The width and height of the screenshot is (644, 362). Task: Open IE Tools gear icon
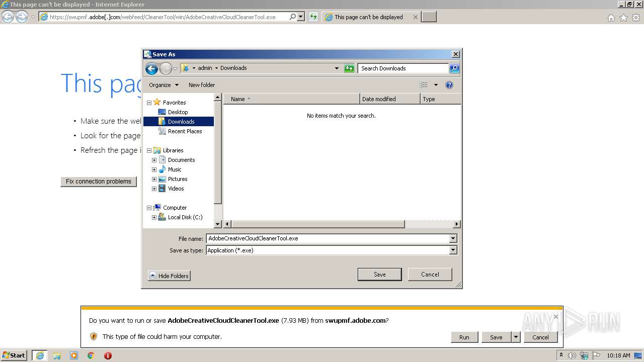click(636, 18)
